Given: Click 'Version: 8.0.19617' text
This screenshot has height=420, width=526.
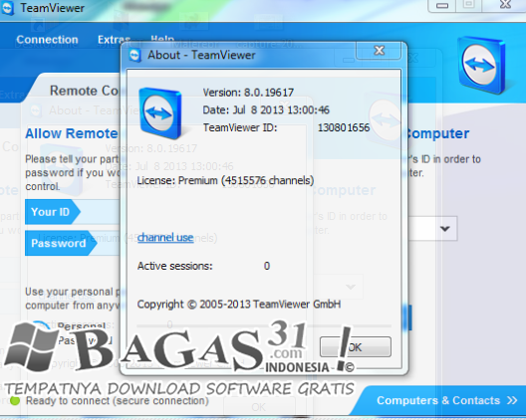Looking at the screenshot, I should 248,93.
